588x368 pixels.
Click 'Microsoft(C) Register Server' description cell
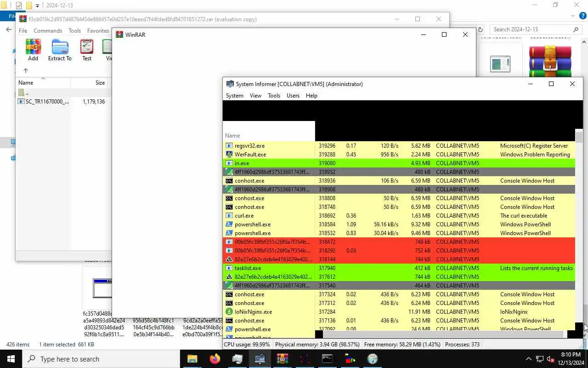(x=534, y=146)
